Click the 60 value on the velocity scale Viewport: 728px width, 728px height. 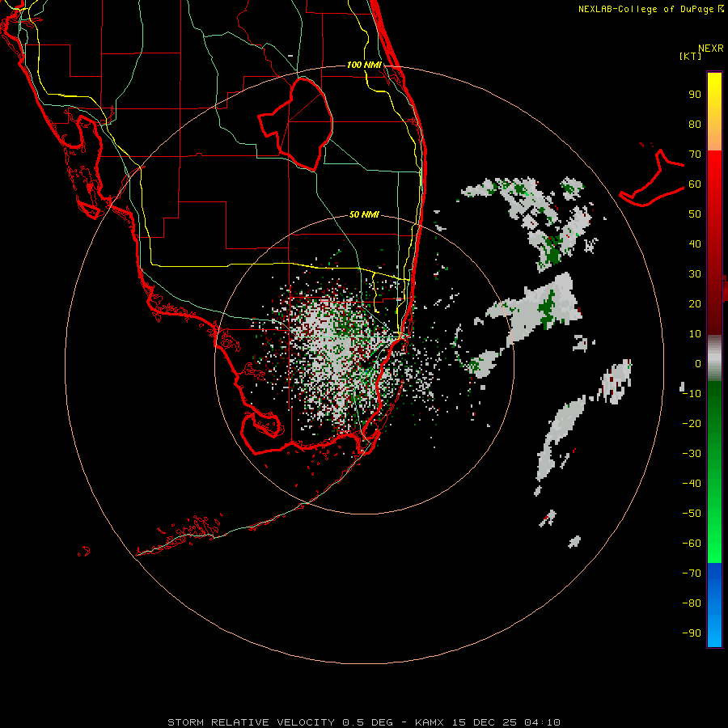tap(695, 184)
